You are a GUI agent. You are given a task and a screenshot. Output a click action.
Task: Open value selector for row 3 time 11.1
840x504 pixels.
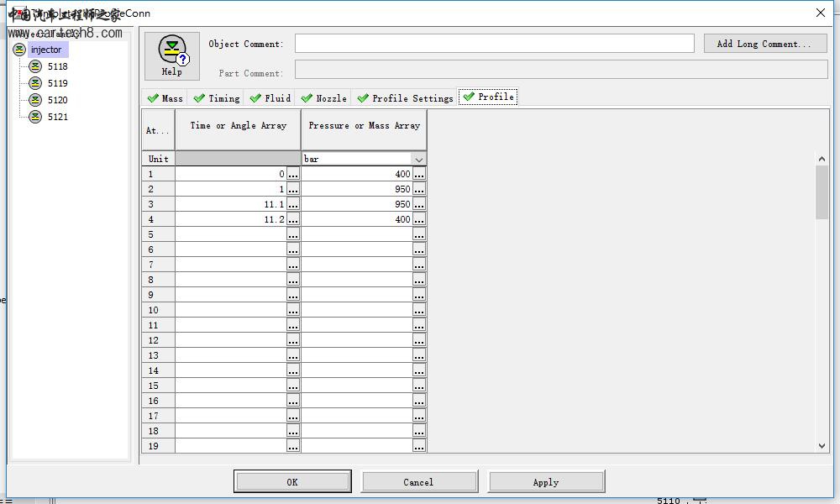(x=293, y=204)
